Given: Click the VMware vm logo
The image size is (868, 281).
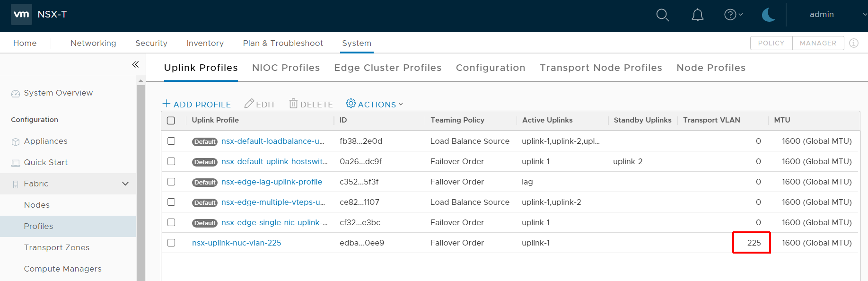Looking at the screenshot, I should [x=21, y=14].
